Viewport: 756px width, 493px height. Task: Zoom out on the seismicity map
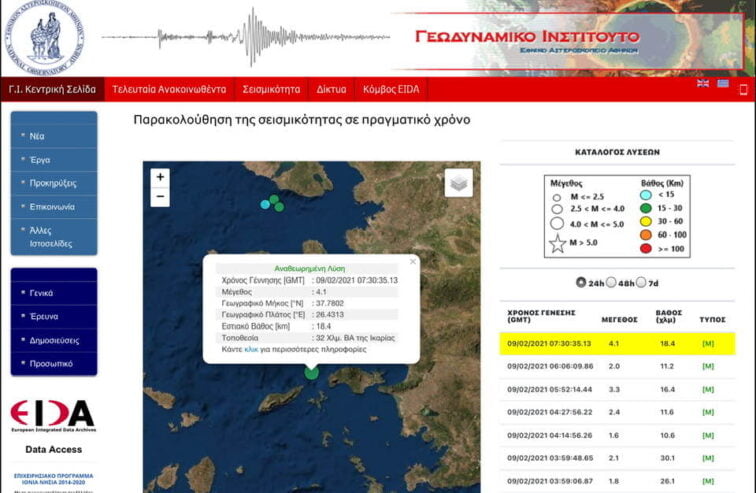point(160,197)
